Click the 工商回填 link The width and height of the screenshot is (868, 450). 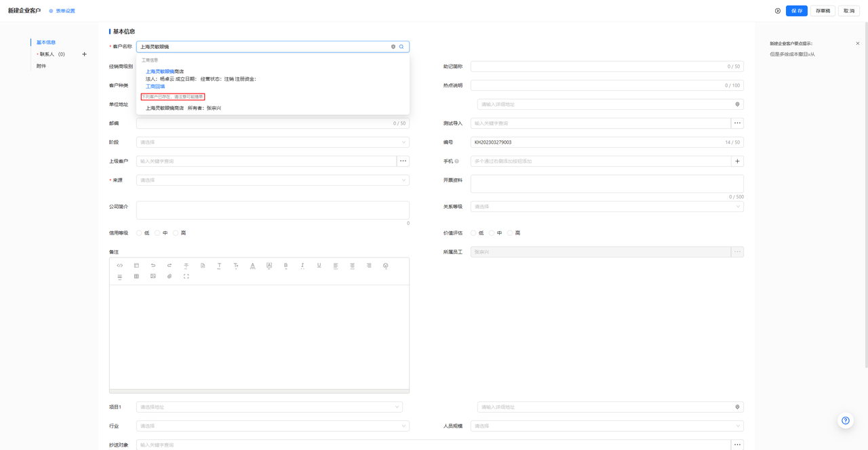155,87
